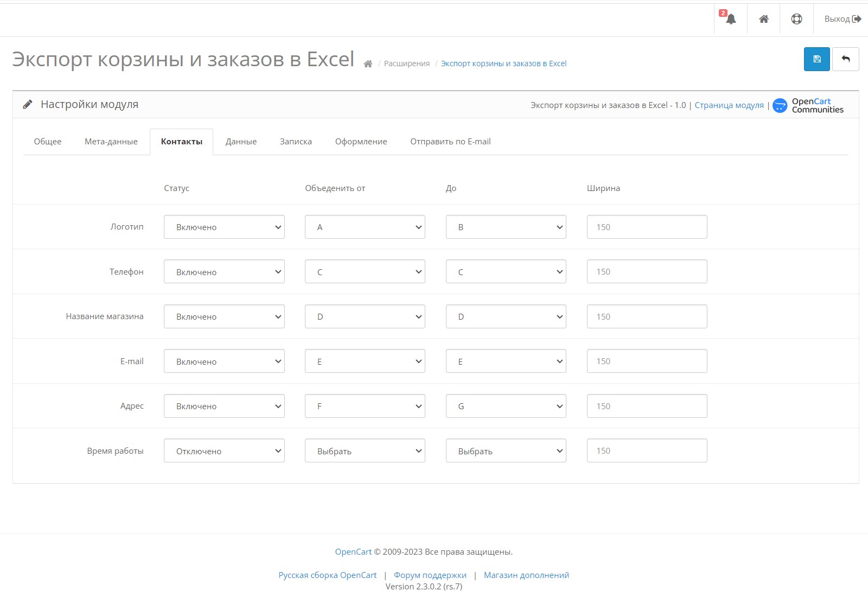Screen dimensions: 868x597
Task: Save settings with the blue floppy button
Action: 817,59
